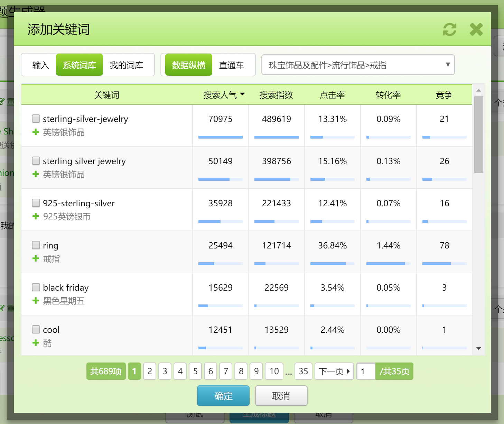Click the scrollbar up arrow
The height and width of the screenshot is (424, 504).
[479, 90]
